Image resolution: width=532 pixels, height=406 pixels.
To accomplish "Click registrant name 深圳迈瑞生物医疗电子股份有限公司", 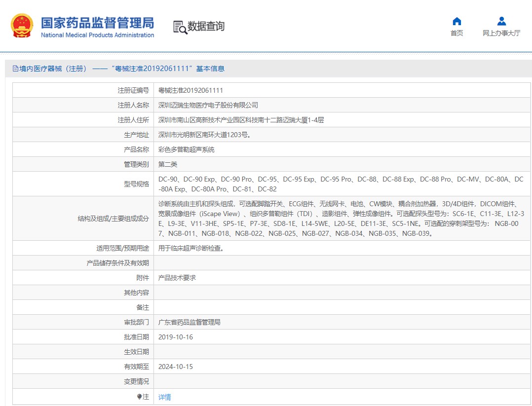I will click(208, 105).
